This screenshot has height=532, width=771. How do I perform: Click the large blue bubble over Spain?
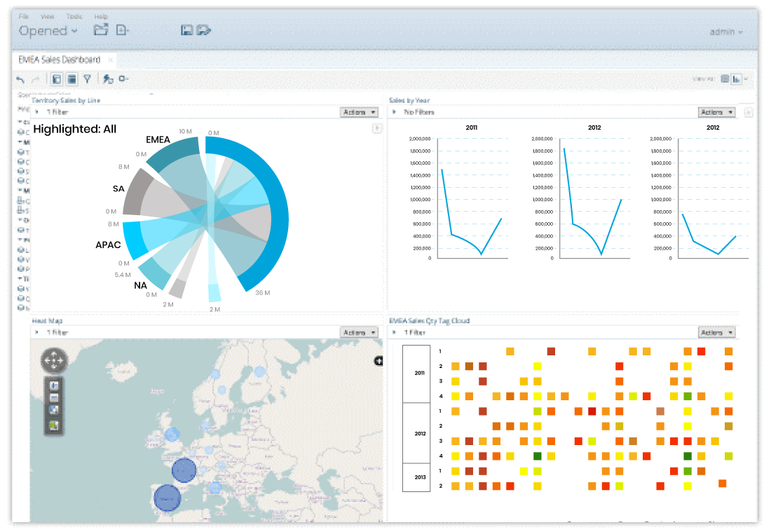tap(168, 498)
